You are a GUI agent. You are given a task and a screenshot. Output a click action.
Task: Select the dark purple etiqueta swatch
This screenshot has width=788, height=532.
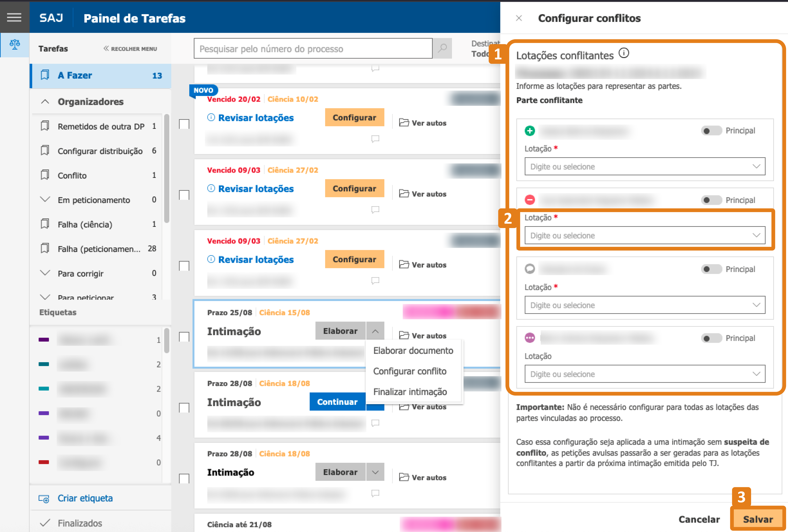44,340
